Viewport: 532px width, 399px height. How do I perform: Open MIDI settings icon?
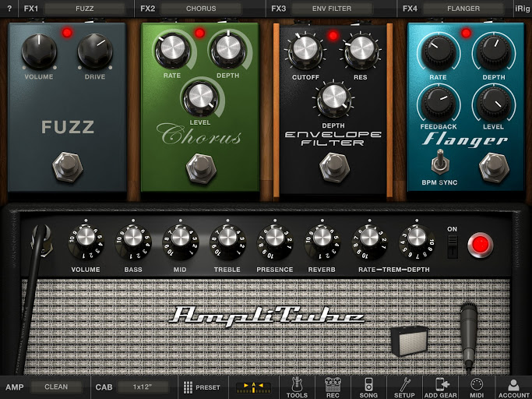coord(477,387)
